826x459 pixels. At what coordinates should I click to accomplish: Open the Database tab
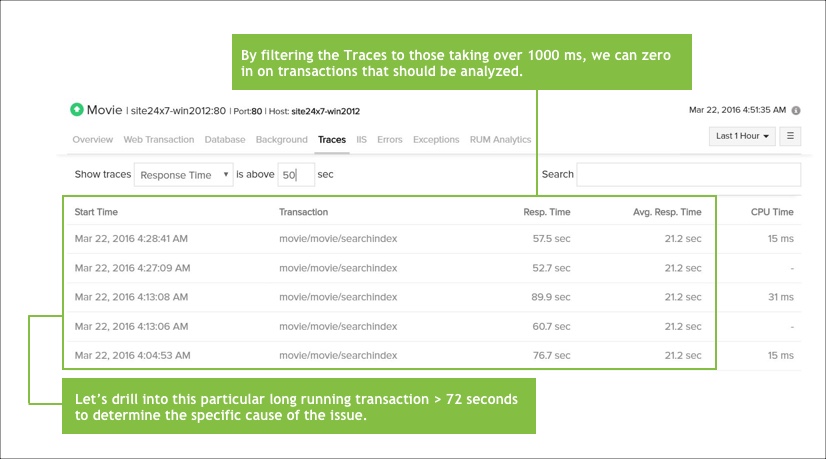225,140
